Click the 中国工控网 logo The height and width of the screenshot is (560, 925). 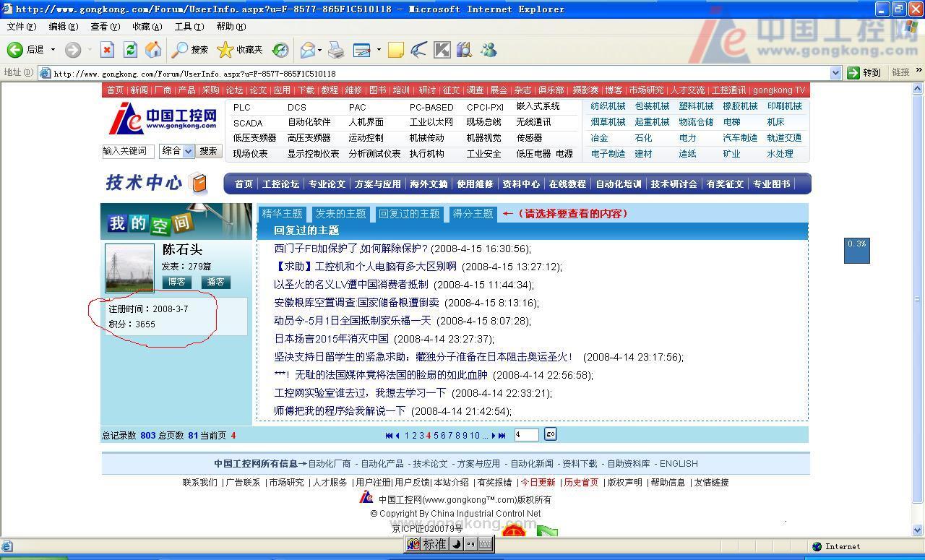pos(163,119)
